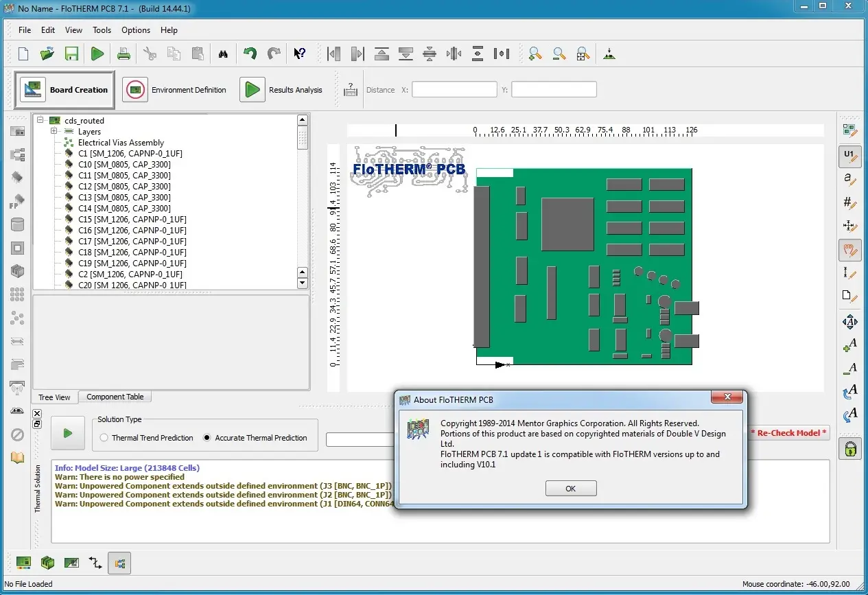
Task: Click the ruler measure distance icon
Action: coord(351,90)
